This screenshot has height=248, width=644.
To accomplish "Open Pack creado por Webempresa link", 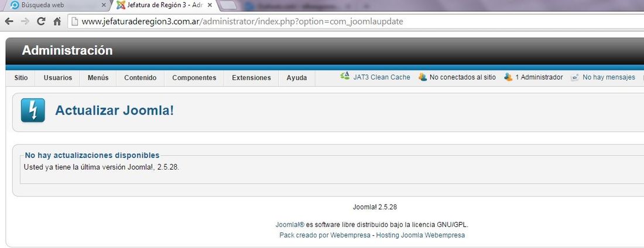I will (x=324, y=235).
